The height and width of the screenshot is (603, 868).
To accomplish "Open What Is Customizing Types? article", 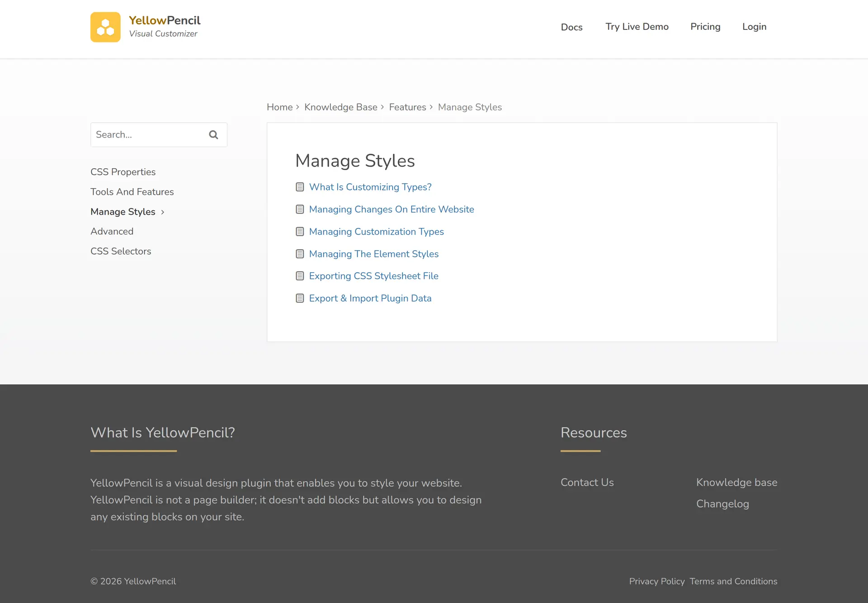I will tap(370, 187).
